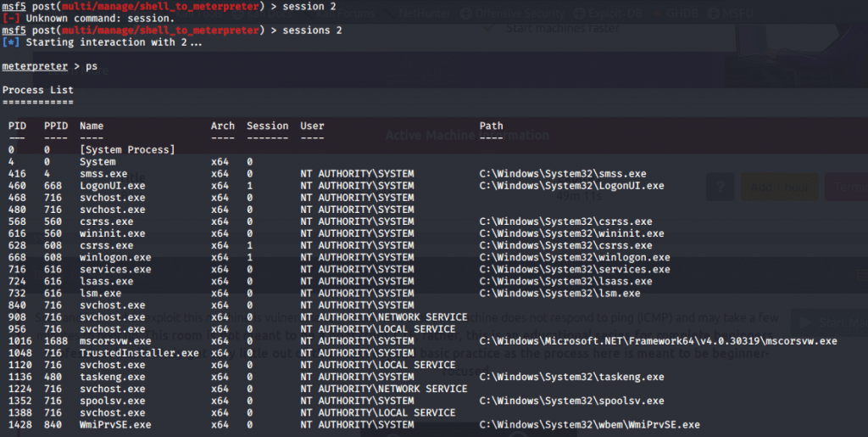
Task: Click x64 arch in spoolsv.exe row
Action: click(x=220, y=401)
